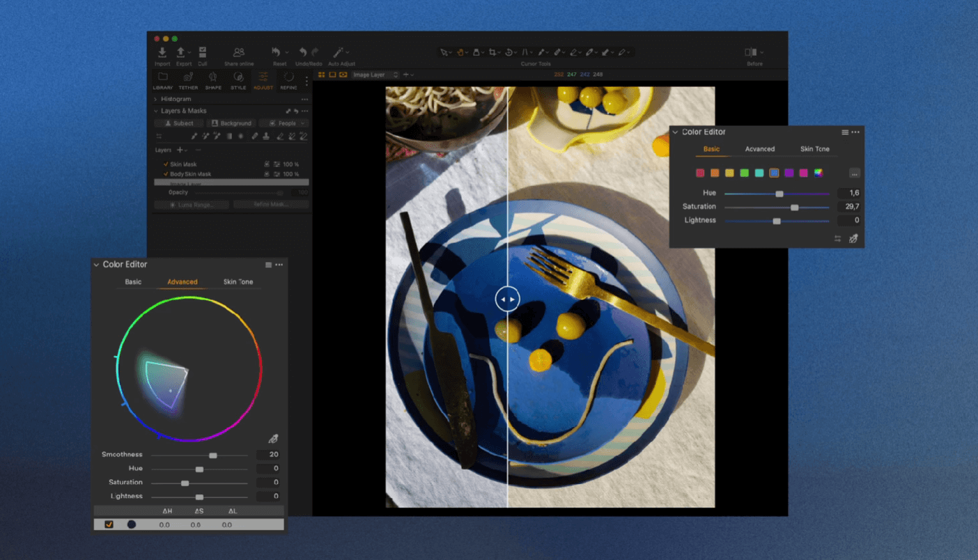Click the eyedropper in the Basic Color Editor

point(853,239)
